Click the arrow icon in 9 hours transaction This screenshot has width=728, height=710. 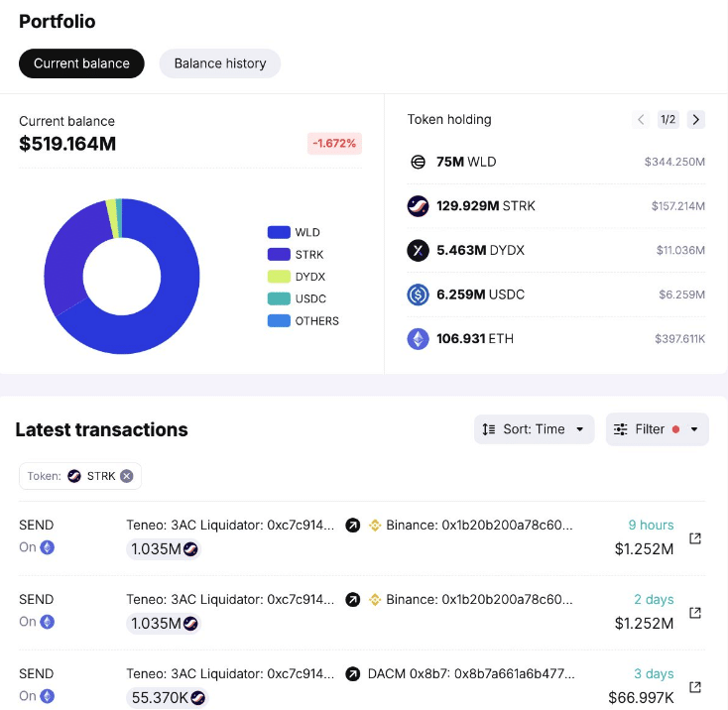click(353, 526)
